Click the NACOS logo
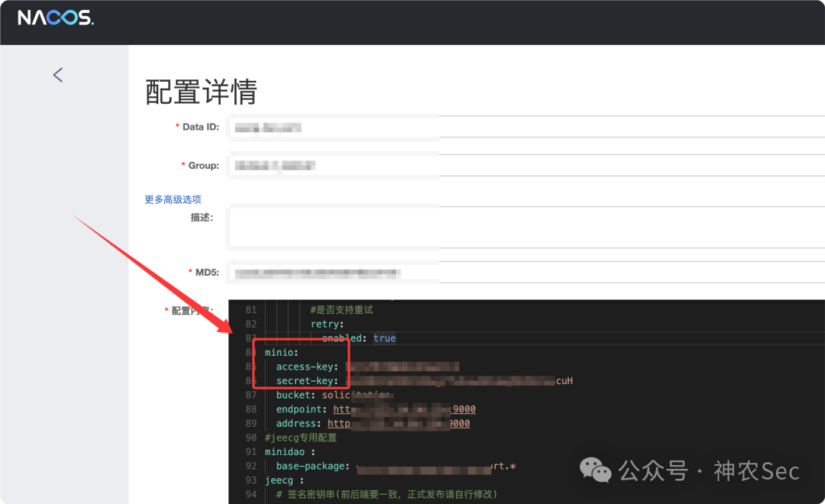Image resolution: width=825 pixels, height=504 pixels. [56, 18]
